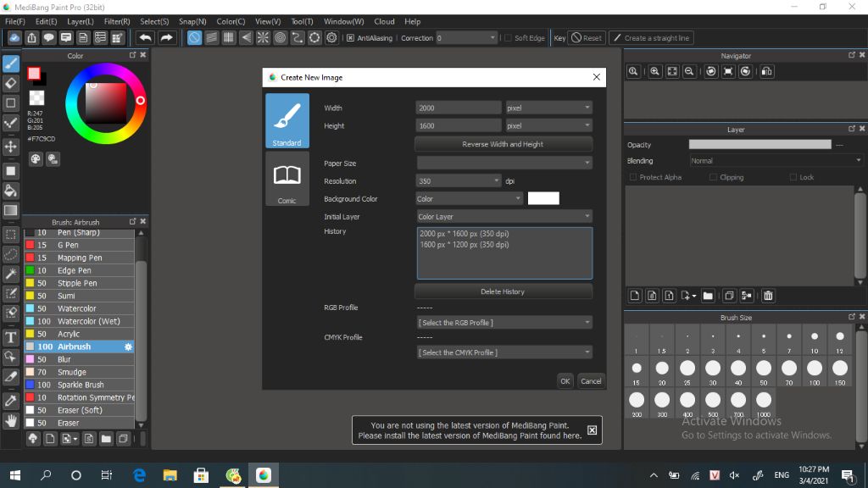Click the Comic image type tile
This screenshot has width=868, height=488.
pos(287,179)
